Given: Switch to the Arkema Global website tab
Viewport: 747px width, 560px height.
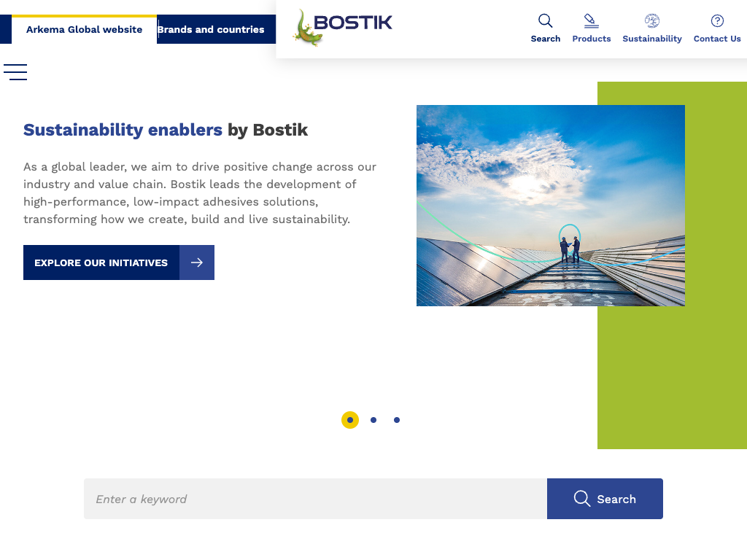Looking at the screenshot, I should pyautogui.click(x=84, y=30).
